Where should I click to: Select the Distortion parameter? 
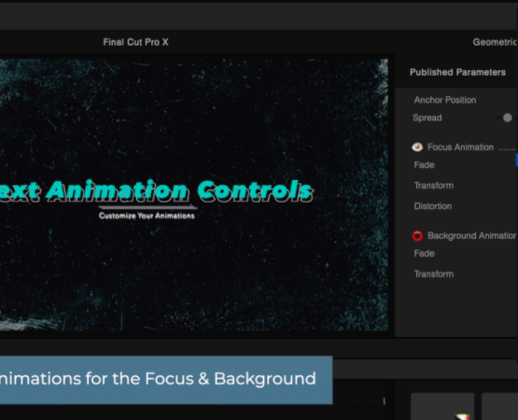click(x=433, y=206)
